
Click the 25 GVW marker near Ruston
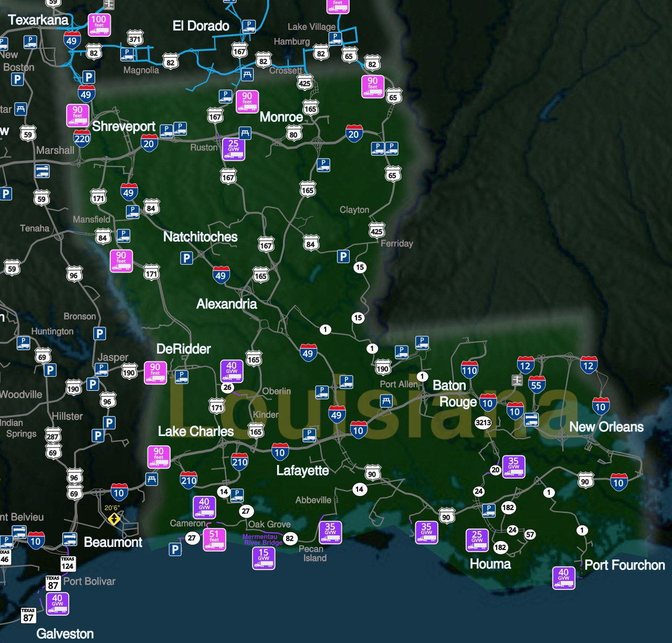tap(234, 149)
